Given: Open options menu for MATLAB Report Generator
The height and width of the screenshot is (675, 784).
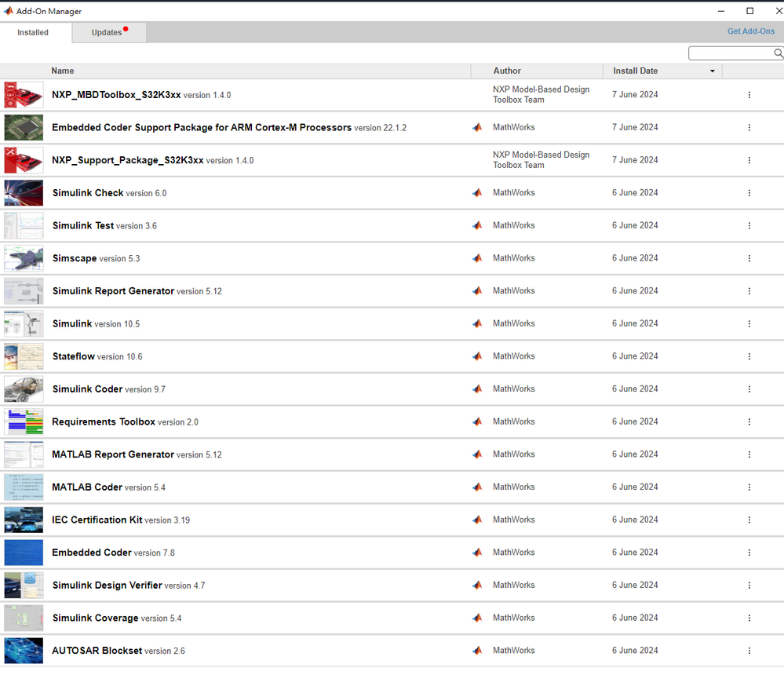Looking at the screenshot, I should [749, 454].
